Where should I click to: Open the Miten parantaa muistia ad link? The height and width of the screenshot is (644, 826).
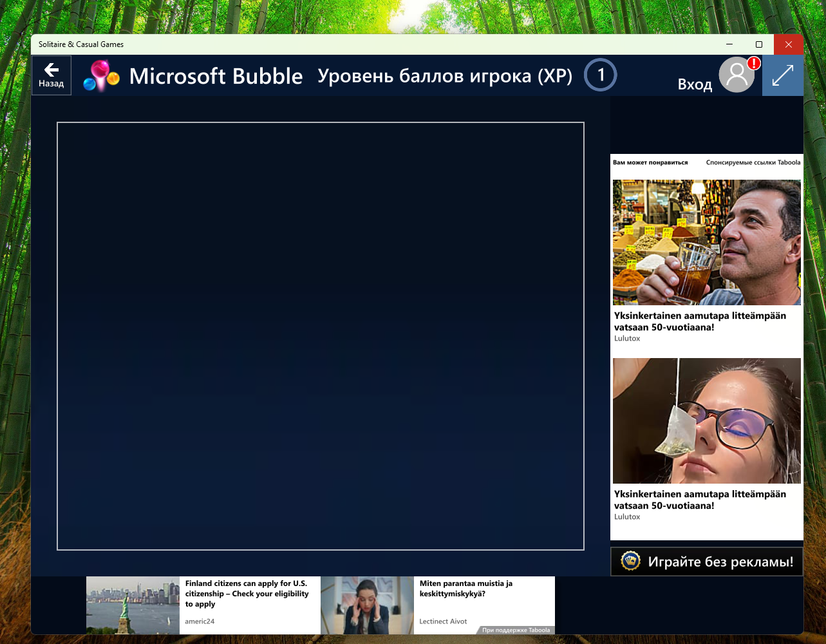tap(466, 589)
